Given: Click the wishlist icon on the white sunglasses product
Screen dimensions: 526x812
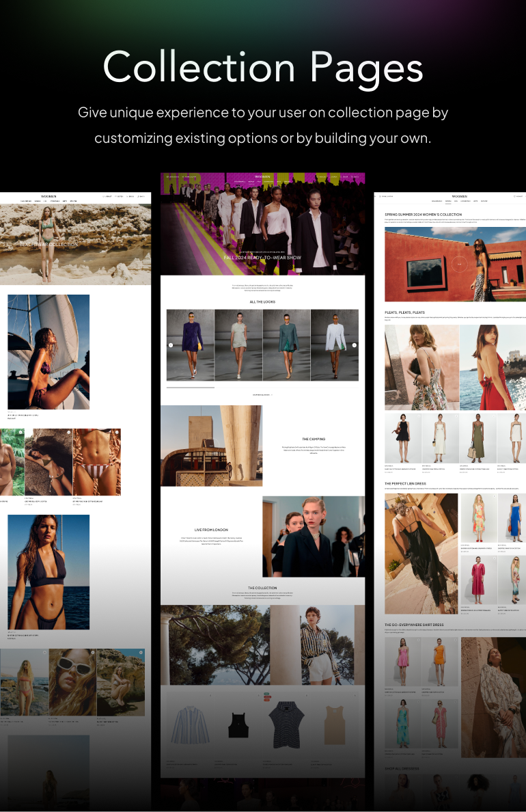Looking at the screenshot, I should 93,653.
